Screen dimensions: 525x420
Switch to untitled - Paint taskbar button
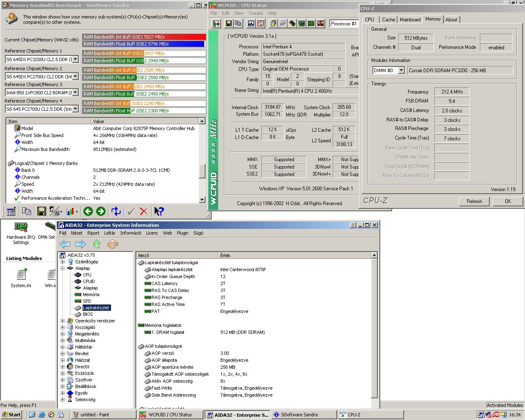point(103,415)
